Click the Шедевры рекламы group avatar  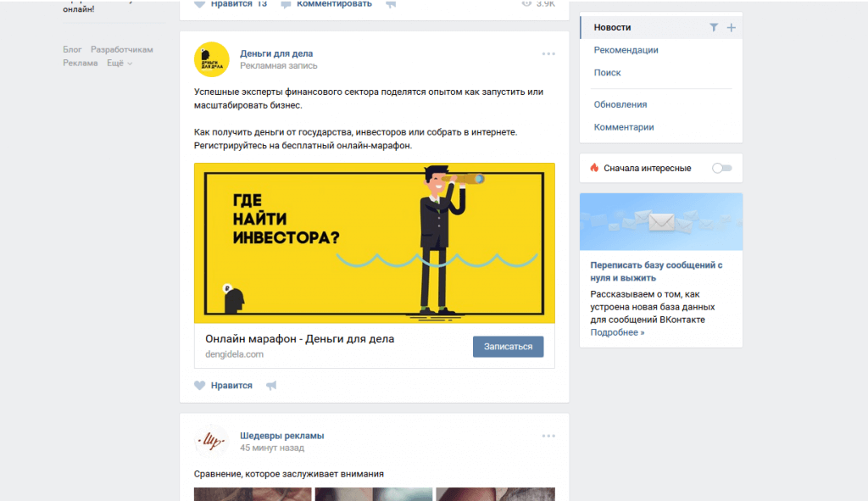coord(211,441)
